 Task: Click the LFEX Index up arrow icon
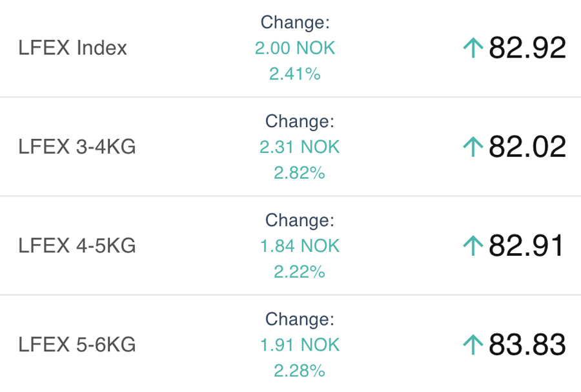(x=473, y=48)
